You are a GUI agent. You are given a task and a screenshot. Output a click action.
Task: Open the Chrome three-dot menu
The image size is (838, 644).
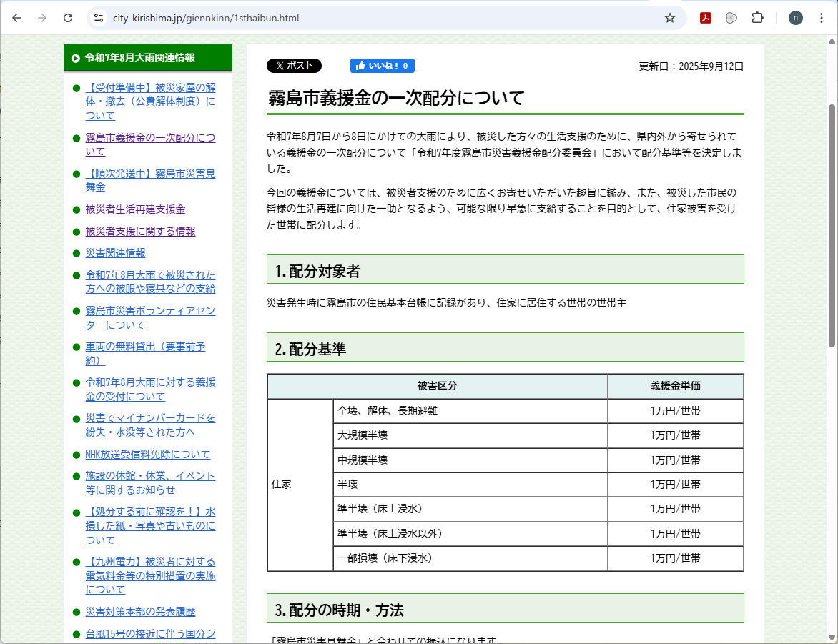[x=821, y=18]
